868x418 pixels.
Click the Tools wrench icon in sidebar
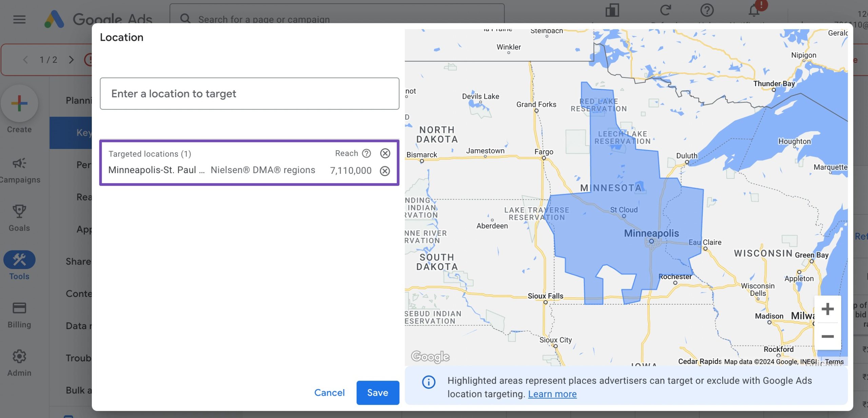coord(19,259)
